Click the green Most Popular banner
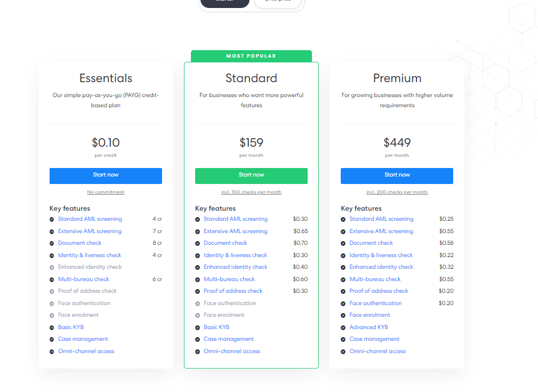 [x=251, y=56]
